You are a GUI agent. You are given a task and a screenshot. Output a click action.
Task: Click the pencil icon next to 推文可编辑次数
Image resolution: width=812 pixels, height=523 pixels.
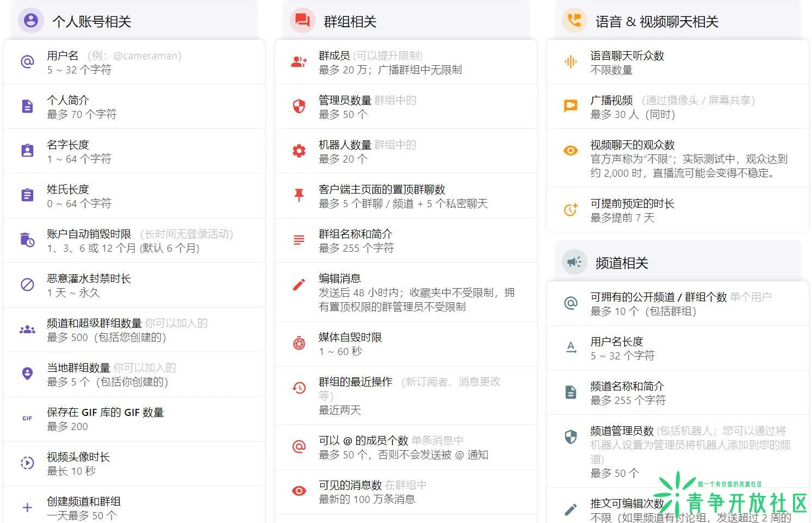pos(571,509)
